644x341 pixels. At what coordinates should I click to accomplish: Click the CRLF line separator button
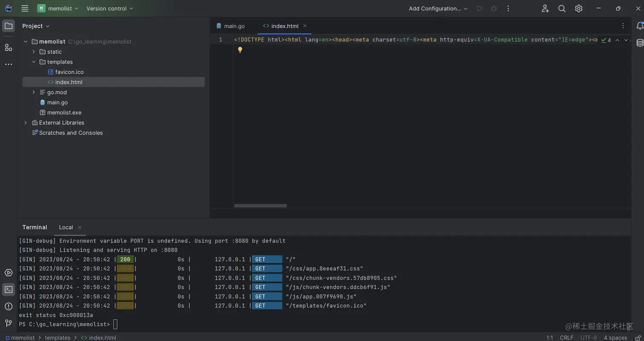point(566,338)
